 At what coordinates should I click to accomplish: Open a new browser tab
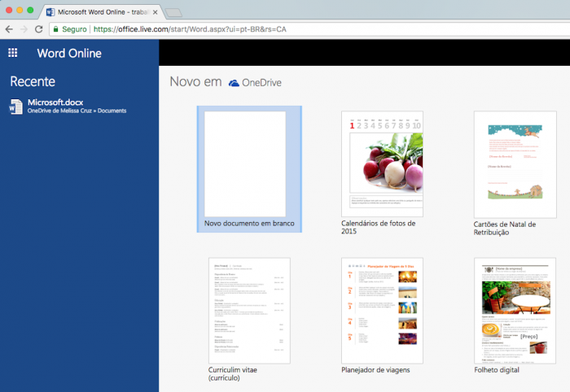click(x=173, y=13)
